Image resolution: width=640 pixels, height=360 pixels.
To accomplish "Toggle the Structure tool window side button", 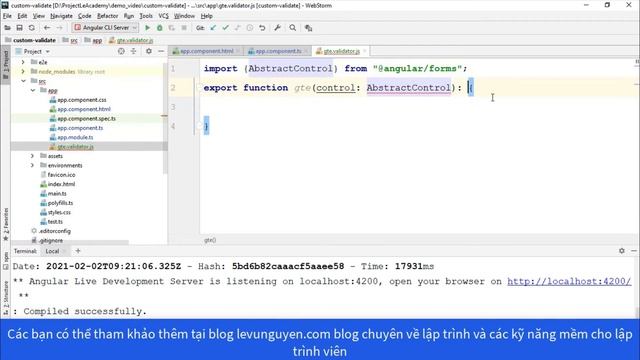I will (x=6, y=297).
